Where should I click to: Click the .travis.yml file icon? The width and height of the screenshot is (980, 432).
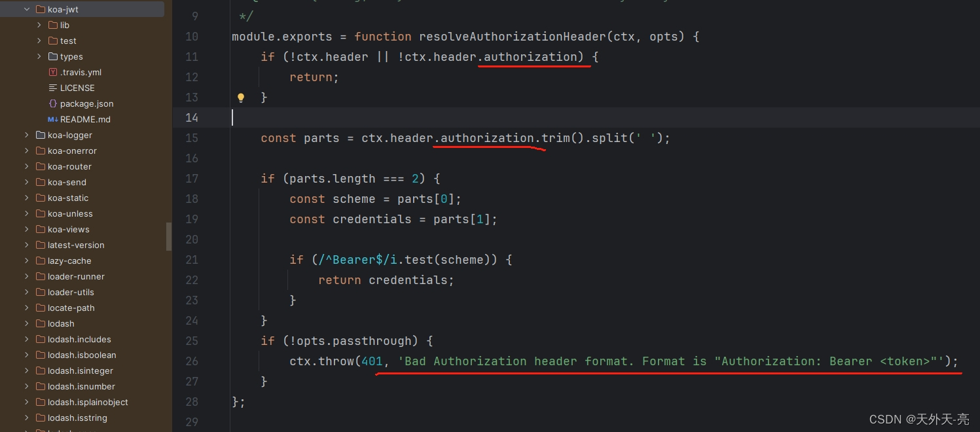click(53, 72)
